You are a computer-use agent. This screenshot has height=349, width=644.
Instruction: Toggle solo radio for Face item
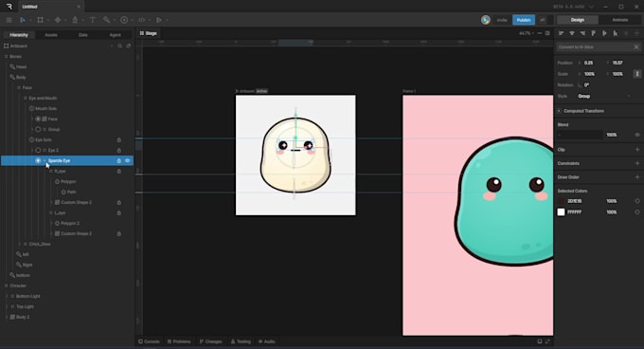(x=38, y=119)
